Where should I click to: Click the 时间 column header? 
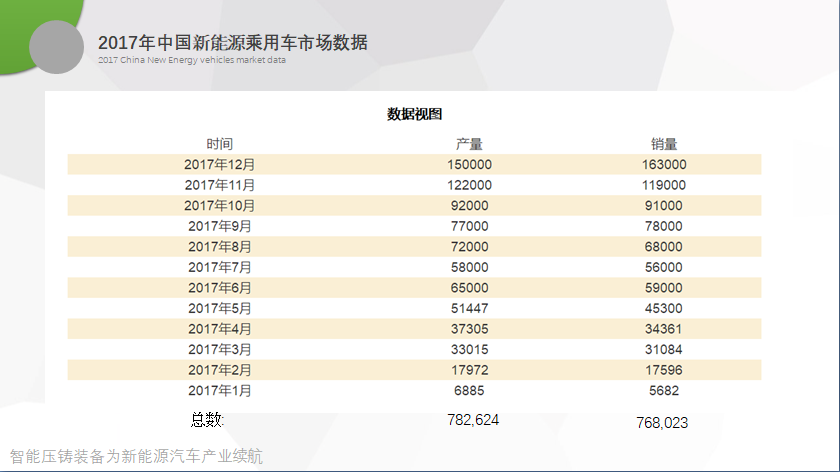click(220, 144)
